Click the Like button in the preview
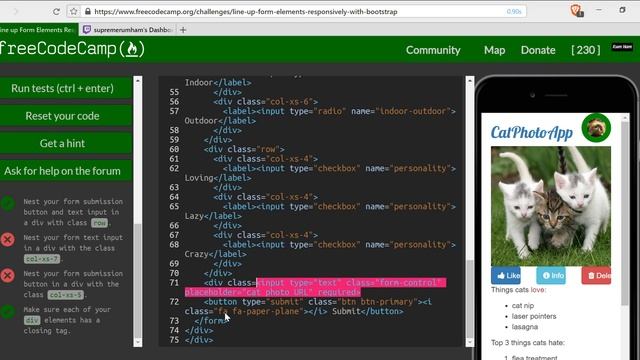Viewport: 640px width, 360px height. click(506, 276)
